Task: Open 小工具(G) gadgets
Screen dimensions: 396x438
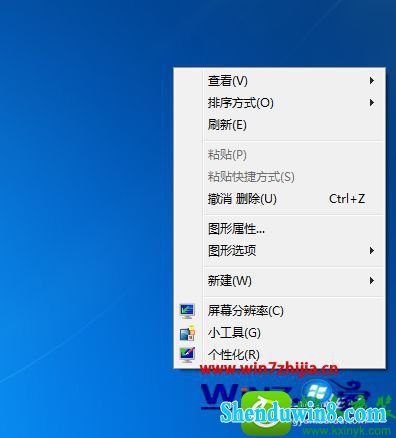Action: [279, 333]
